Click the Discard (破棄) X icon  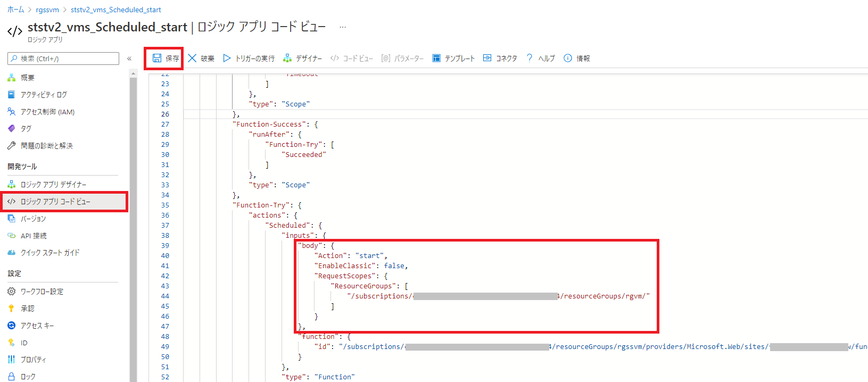tap(192, 58)
